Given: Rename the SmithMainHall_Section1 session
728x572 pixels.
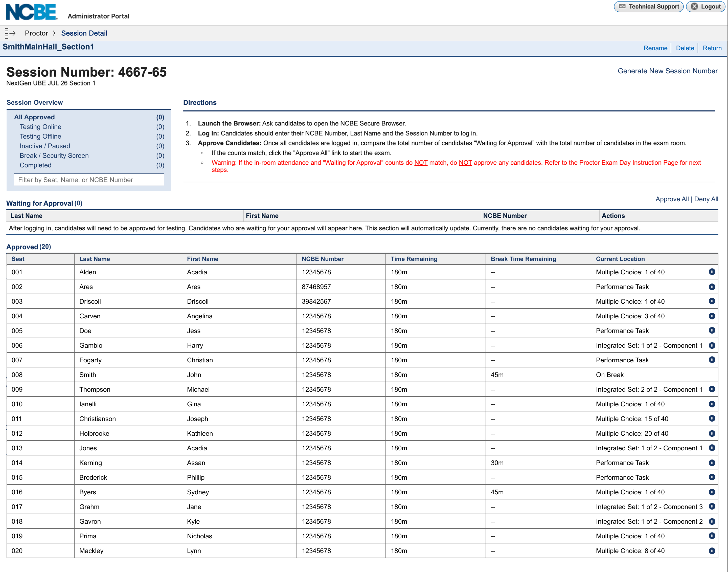Looking at the screenshot, I should (x=655, y=48).
